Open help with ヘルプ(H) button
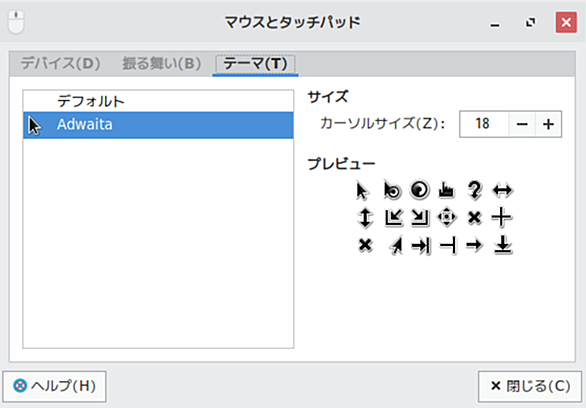Viewport: 586px width, 408px height. click(x=55, y=386)
